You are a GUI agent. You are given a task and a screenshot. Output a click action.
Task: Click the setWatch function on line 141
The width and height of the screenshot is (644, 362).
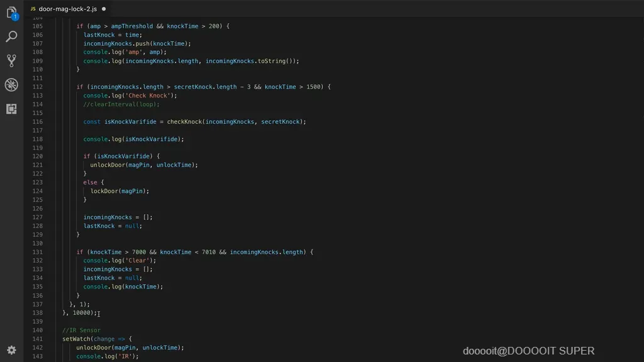[x=76, y=339]
